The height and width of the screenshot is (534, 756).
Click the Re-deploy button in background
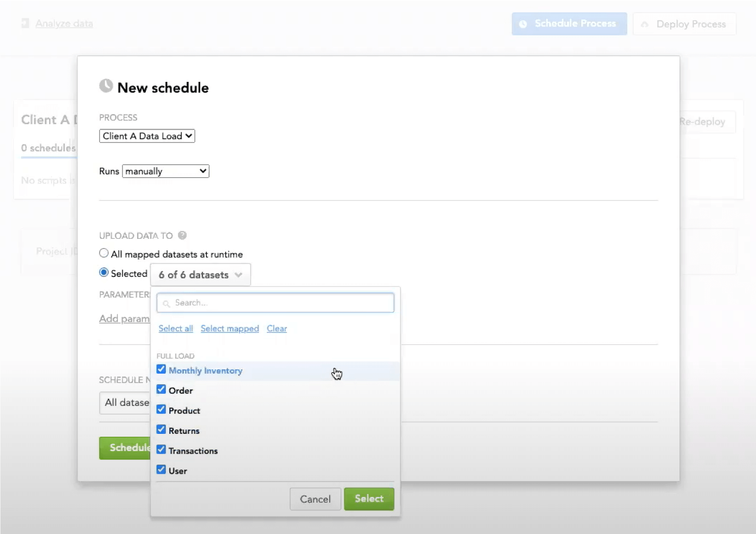(x=707, y=122)
